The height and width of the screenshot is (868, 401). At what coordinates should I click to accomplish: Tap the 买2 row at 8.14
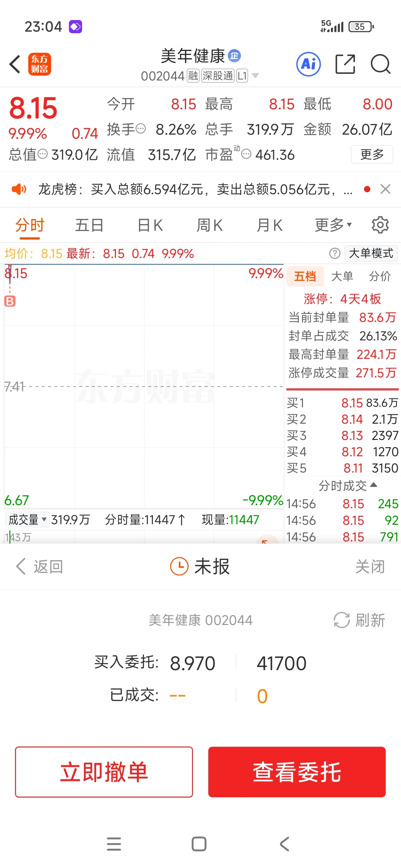(342, 419)
